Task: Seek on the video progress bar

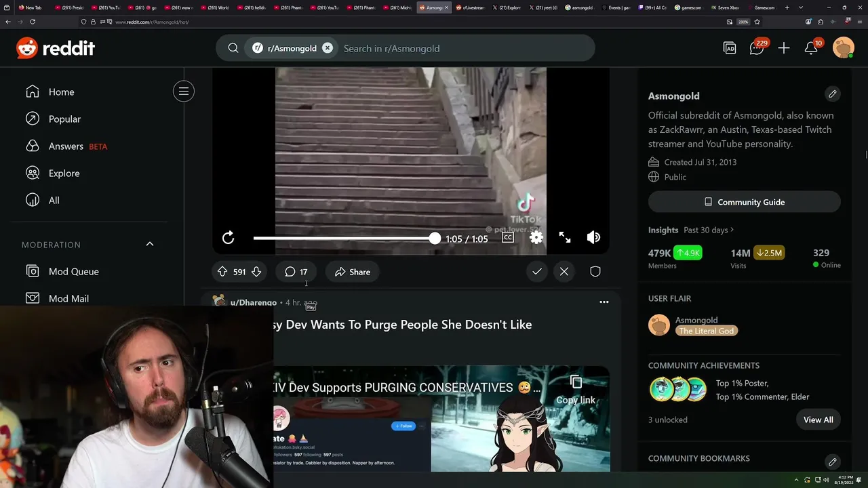Action: click(x=344, y=238)
